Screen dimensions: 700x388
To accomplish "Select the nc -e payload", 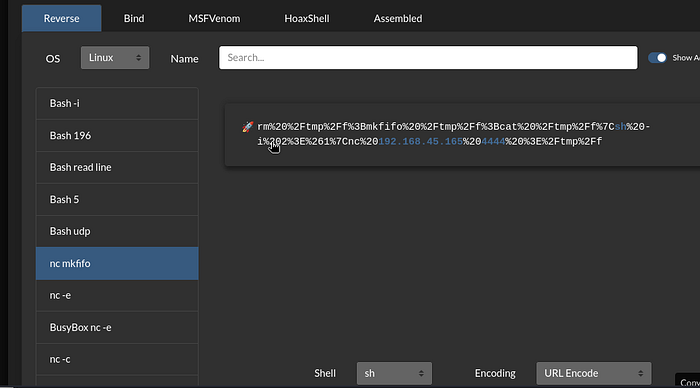I will coord(117,296).
